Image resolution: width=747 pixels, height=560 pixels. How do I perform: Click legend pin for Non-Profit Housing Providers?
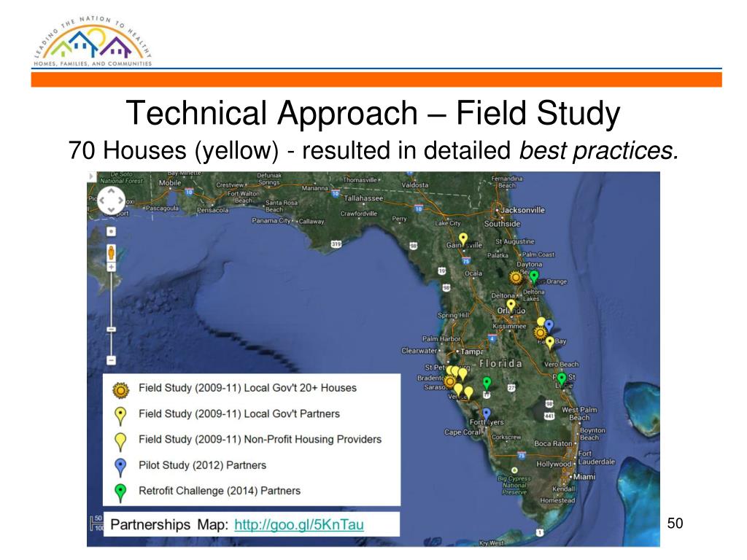pos(120,442)
